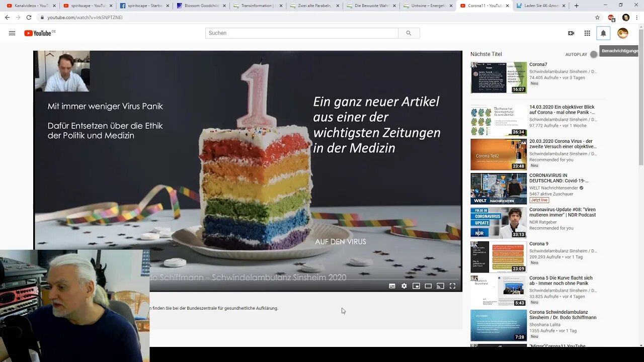The height and width of the screenshot is (362, 644).
Task: Enter fullscreen video mode
Action: point(452,286)
